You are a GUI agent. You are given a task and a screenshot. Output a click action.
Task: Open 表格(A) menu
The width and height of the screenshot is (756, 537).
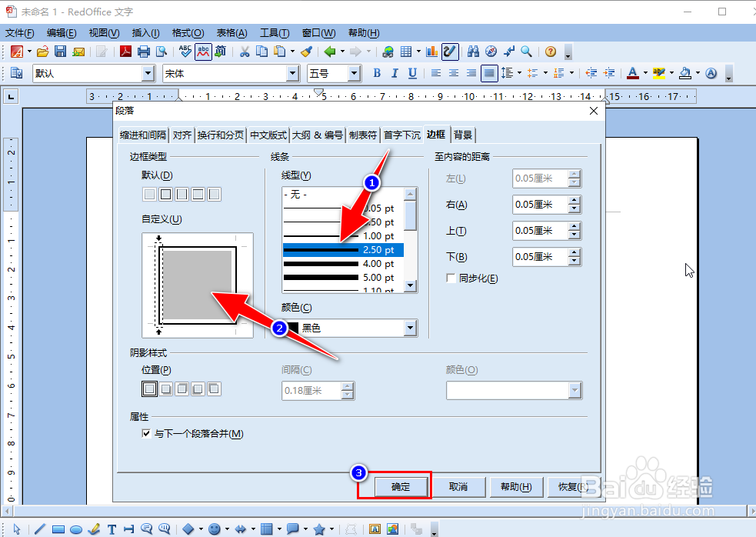(232, 33)
